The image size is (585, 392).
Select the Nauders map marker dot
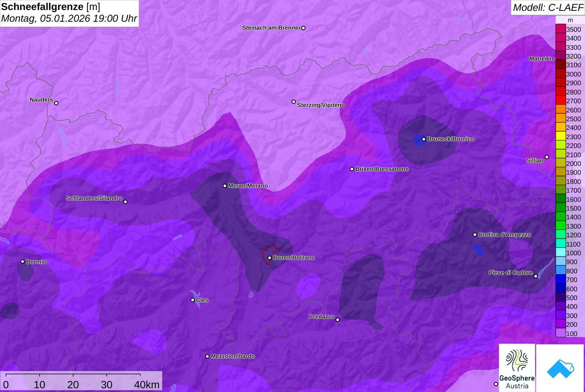(56, 103)
